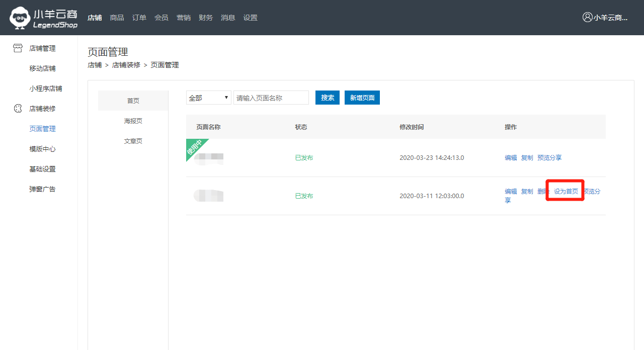Click 预览分享 on the first page row
644x350 pixels.
(x=549, y=157)
